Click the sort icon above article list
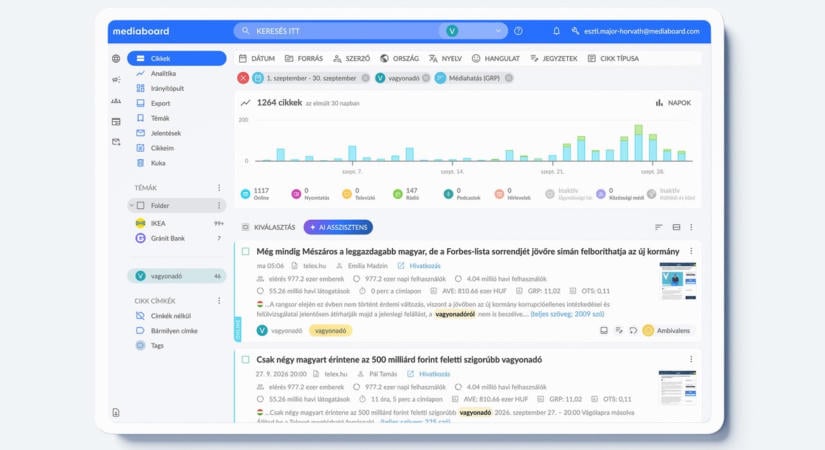The height and width of the screenshot is (450, 825). coord(659,227)
